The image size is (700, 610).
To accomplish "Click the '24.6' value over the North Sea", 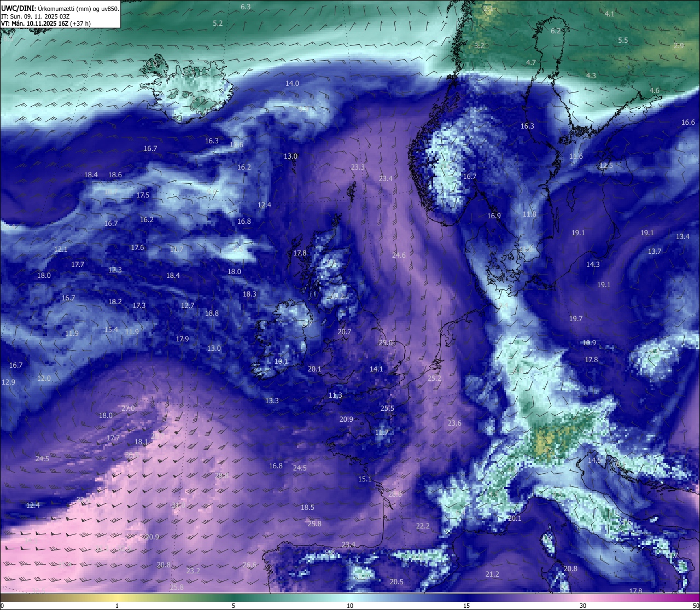I will [x=399, y=255].
